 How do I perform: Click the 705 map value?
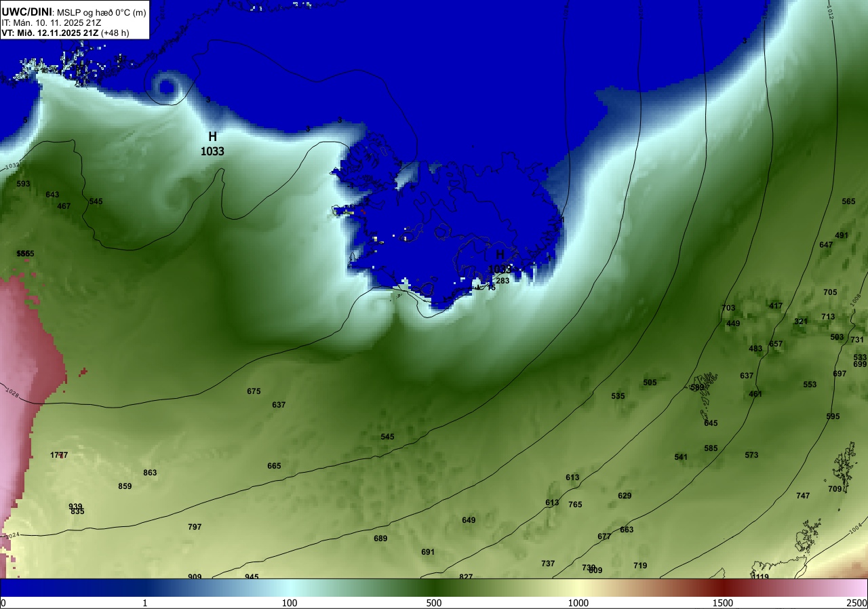click(830, 292)
